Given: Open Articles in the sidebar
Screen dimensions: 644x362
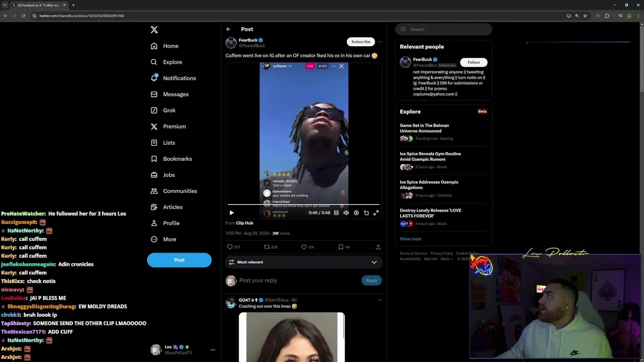Looking at the screenshot, I should pos(166,207).
